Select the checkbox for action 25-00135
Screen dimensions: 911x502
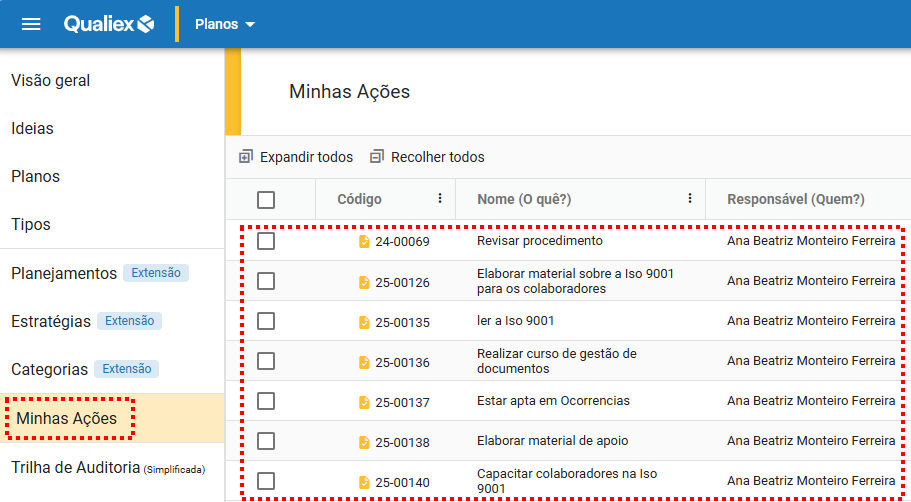coord(266,321)
